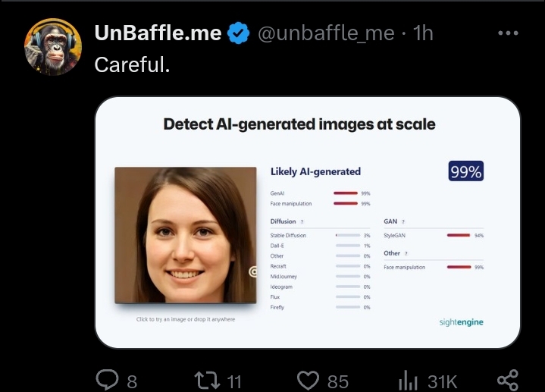Click the Diffusion help question mark
Screen dimensions: 545x392
(x=302, y=222)
